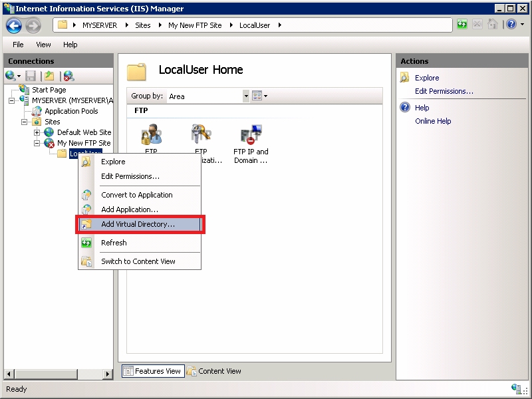The width and height of the screenshot is (532, 399).
Task: Switch to the Features View tab
Action: 153,371
